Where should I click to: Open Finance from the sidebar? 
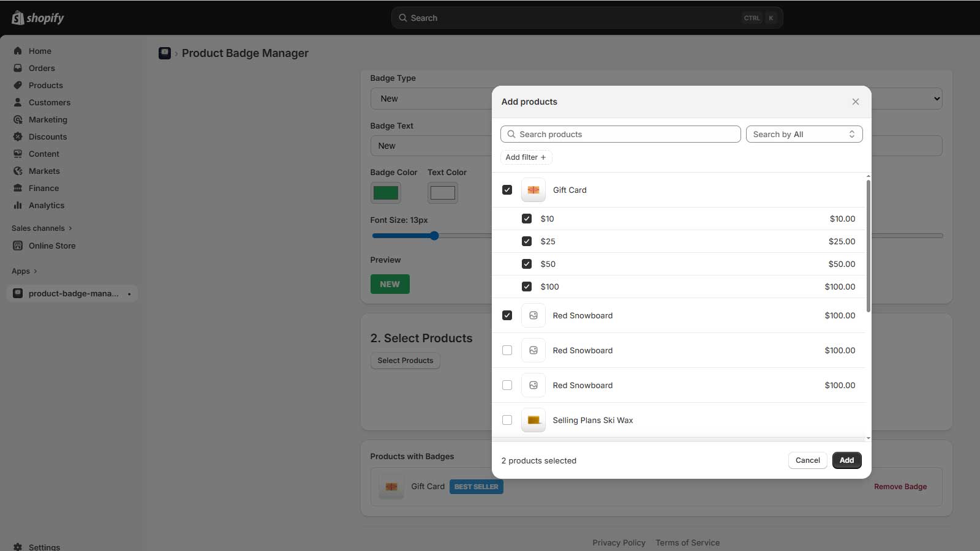coord(43,188)
